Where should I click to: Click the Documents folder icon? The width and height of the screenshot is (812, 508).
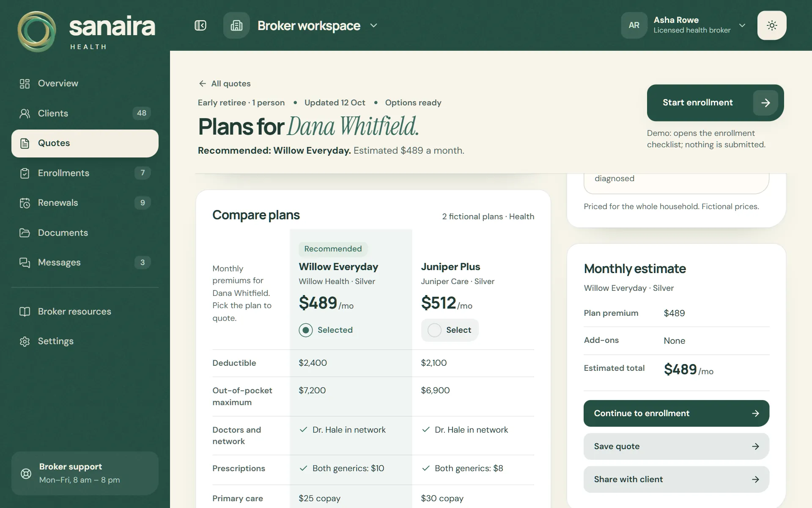tap(25, 233)
